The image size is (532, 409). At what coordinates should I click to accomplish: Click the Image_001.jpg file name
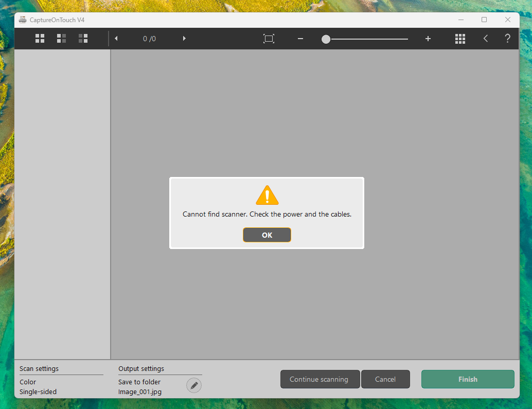coord(139,392)
